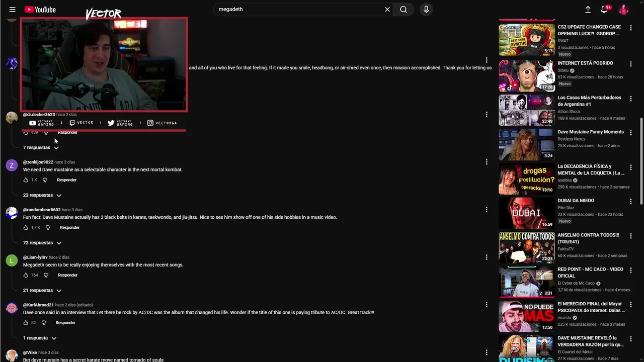Open menu for DUBAI DA MIEDO video

tap(630, 201)
